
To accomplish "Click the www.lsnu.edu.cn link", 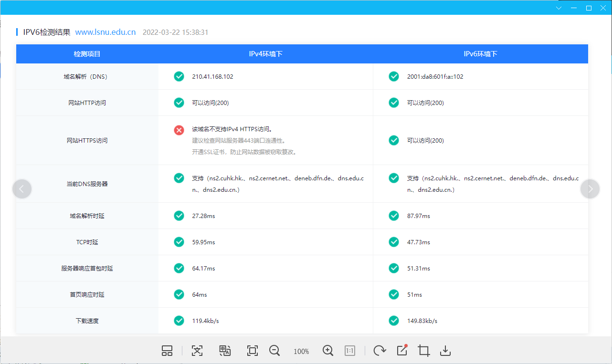I will [106, 32].
